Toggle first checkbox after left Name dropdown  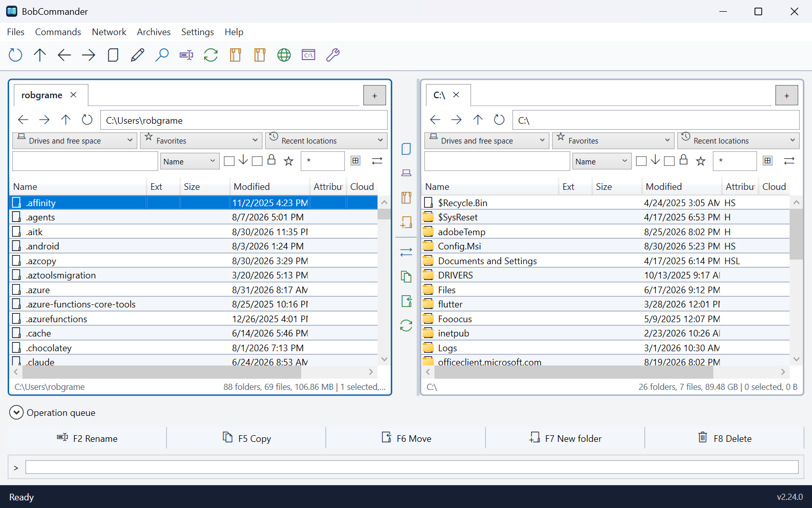[229, 161]
